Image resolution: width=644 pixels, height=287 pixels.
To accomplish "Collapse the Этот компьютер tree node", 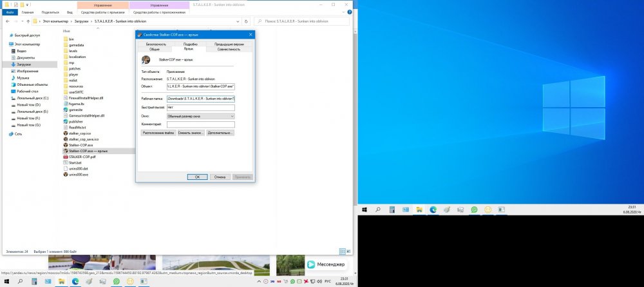I will pyautogui.click(x=6, y=44).
